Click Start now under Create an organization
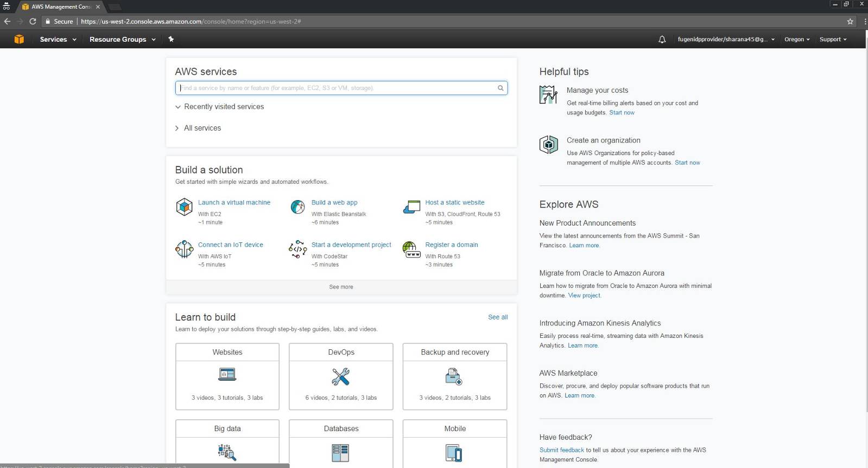 pos(687,163)
